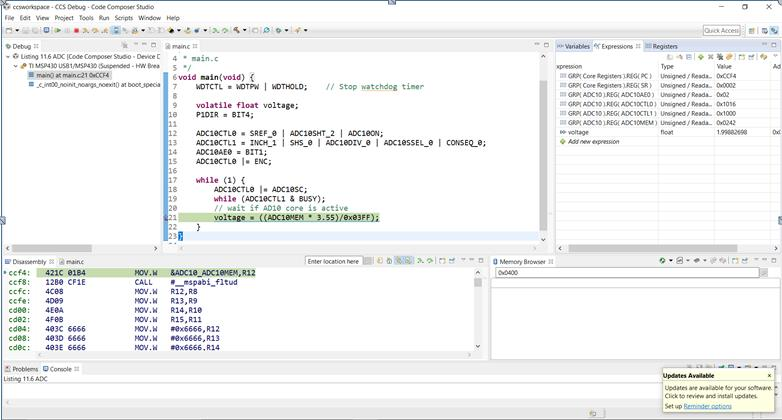Switch to the Registers tab

pos(662,46)
